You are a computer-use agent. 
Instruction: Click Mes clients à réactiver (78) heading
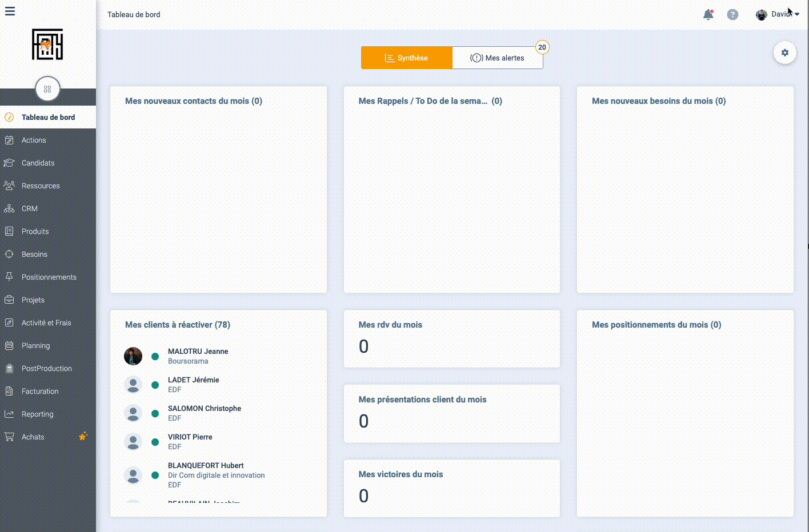[178, 325]
